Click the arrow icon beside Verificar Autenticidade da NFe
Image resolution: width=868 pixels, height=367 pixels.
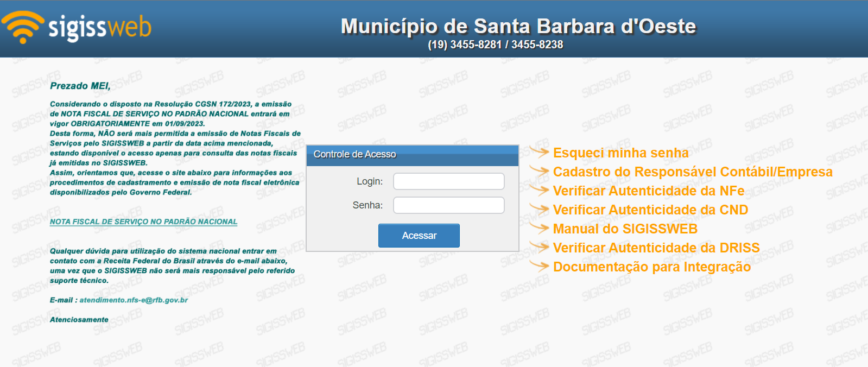click(539, 189)
